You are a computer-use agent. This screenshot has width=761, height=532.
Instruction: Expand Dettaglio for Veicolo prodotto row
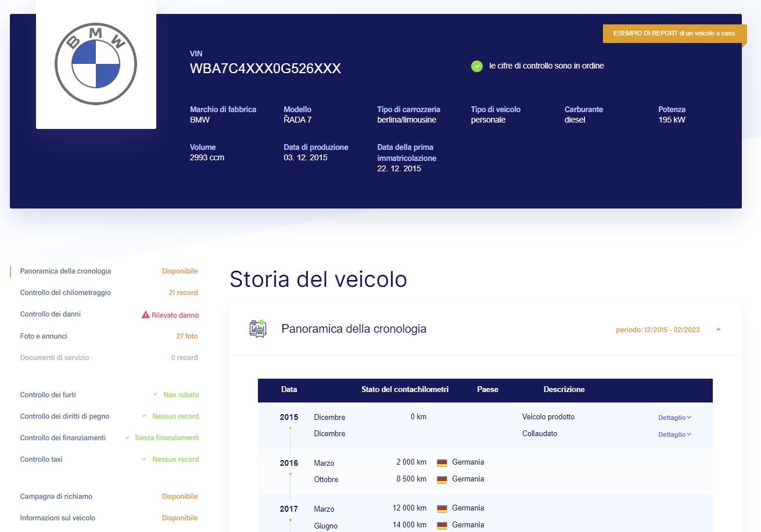(x=674, y=418)
